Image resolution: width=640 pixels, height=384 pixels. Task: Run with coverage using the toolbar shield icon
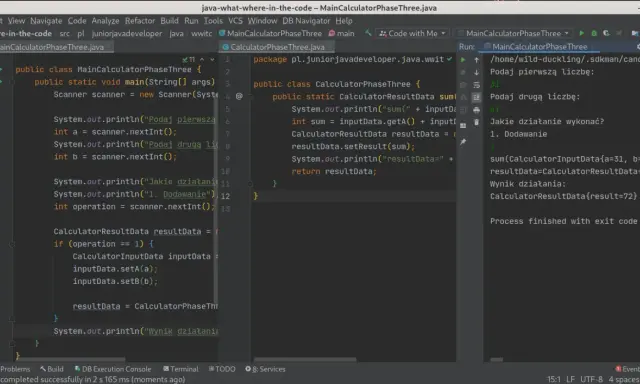[607, 33]
